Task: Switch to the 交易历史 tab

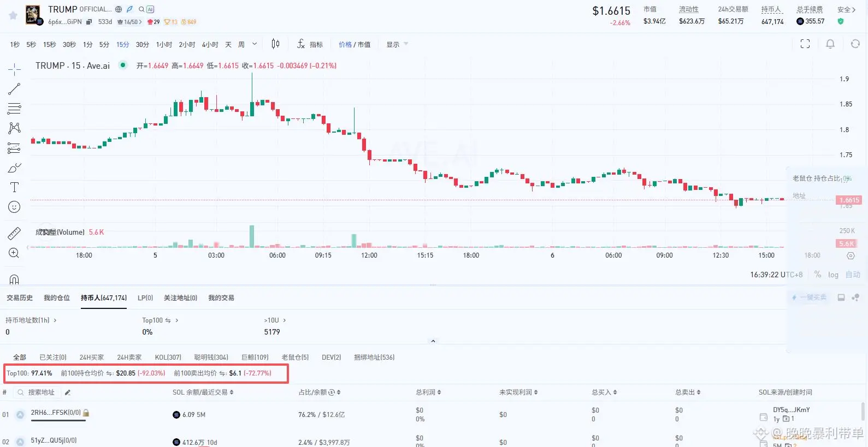Action: (20, 298)
